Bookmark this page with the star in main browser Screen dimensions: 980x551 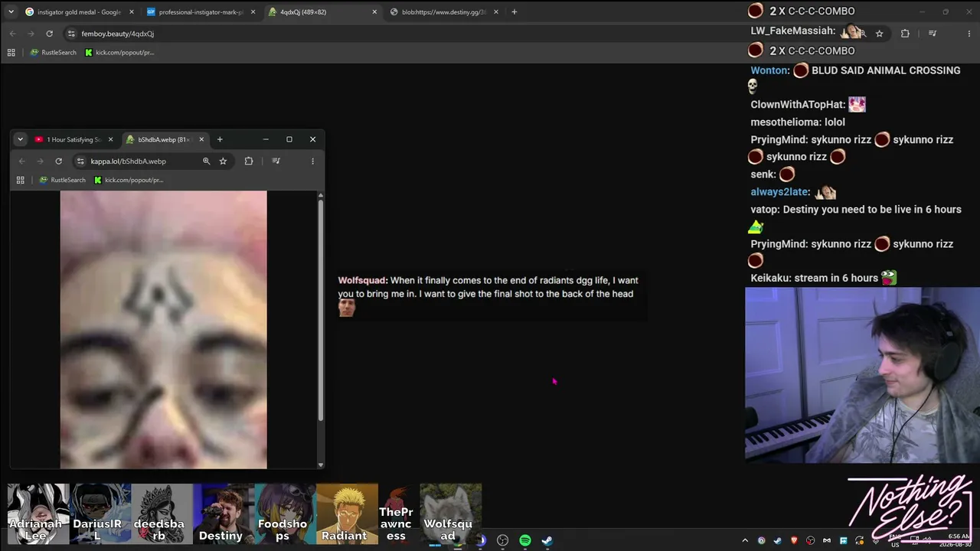coord(880,34)
